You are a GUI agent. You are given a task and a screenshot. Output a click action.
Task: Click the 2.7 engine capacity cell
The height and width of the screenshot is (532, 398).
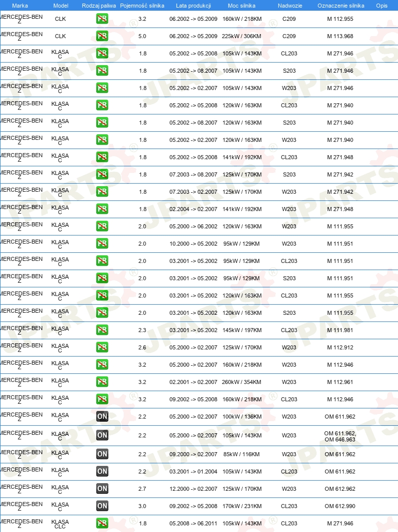coord(143,489)
